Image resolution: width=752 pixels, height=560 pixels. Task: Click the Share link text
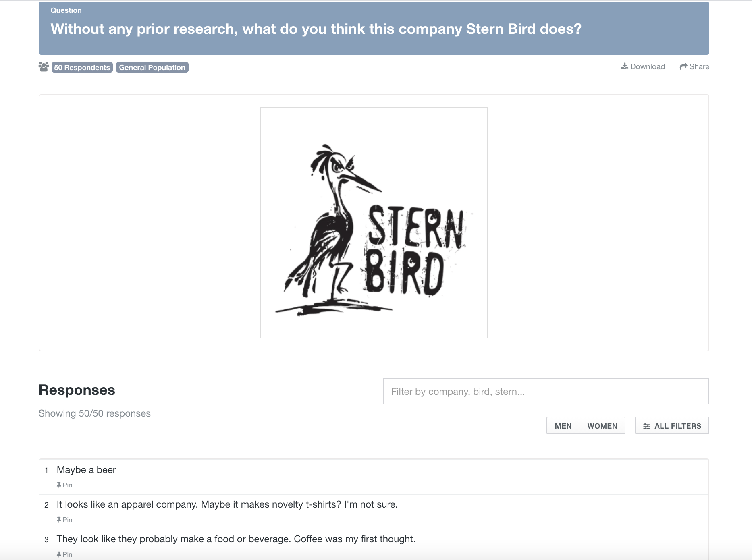[x=699, y=66]
